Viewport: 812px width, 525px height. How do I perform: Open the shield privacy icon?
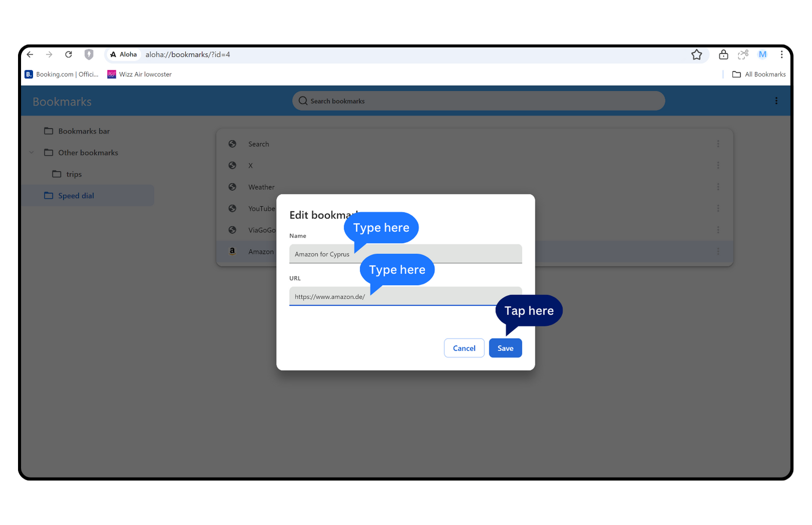coord(89,55)
